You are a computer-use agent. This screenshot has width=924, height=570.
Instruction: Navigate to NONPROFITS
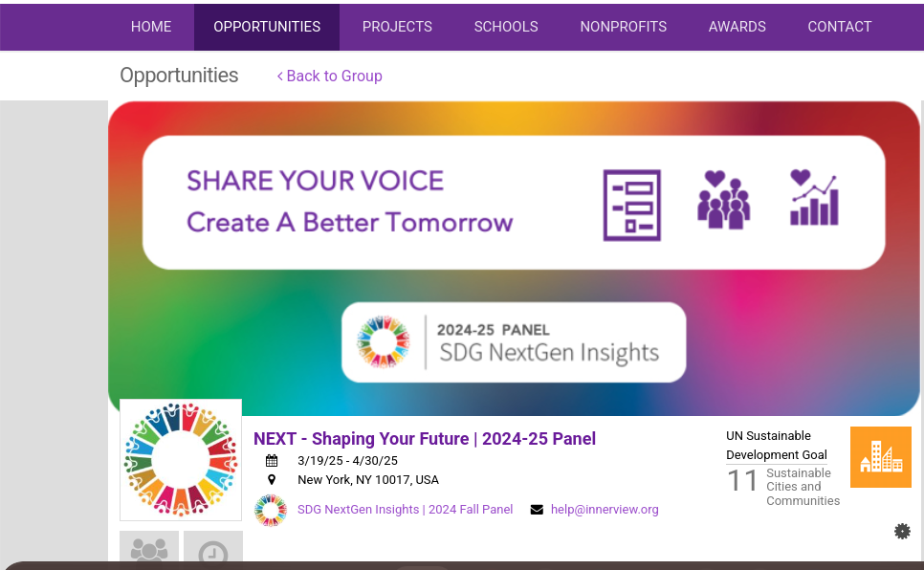point(623,27)
